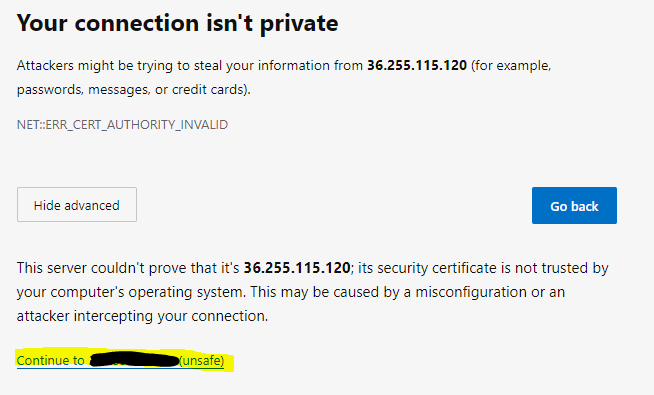
Task: Click the "Your connection isn't private" heading
Action: (177, 23)
